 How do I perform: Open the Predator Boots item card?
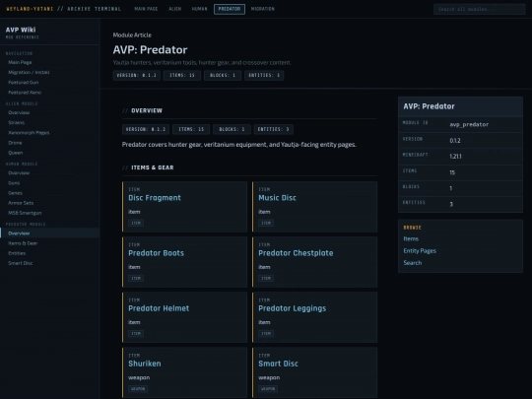coord(184,262)
